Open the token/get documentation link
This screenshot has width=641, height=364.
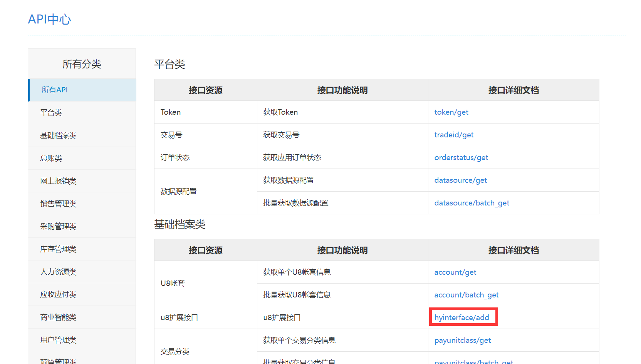pyautogui.click(x=451, y=112)
